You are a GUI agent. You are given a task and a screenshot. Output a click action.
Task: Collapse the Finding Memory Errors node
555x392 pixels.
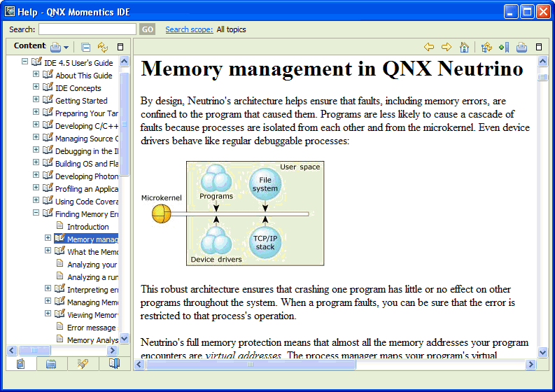point(36,213)
